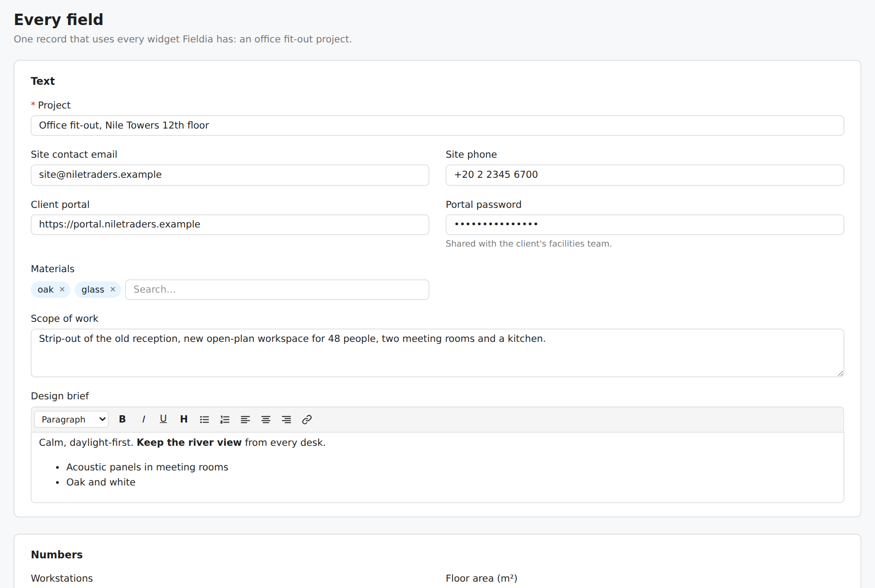The image size is (875, 588).
Task: Click the Portal password label
Action: [x=484, y=205]
